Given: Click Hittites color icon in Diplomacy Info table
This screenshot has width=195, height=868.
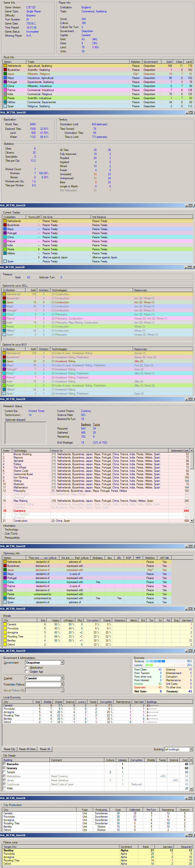Looking at the screenshot, I should point(5,598).
